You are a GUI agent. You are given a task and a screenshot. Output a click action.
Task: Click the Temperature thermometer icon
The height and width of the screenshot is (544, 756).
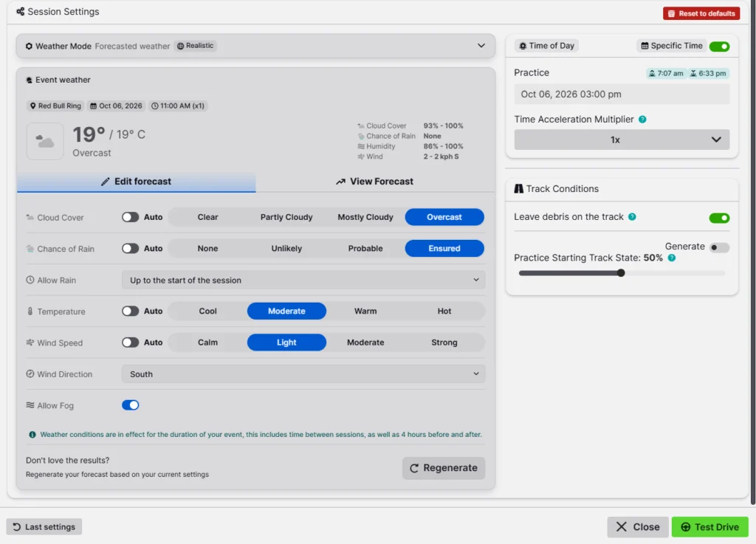[30, 311]
